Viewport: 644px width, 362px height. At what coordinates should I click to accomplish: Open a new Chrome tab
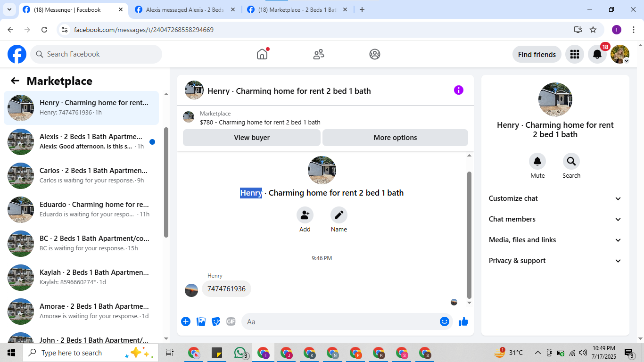(x=362, y=9)
